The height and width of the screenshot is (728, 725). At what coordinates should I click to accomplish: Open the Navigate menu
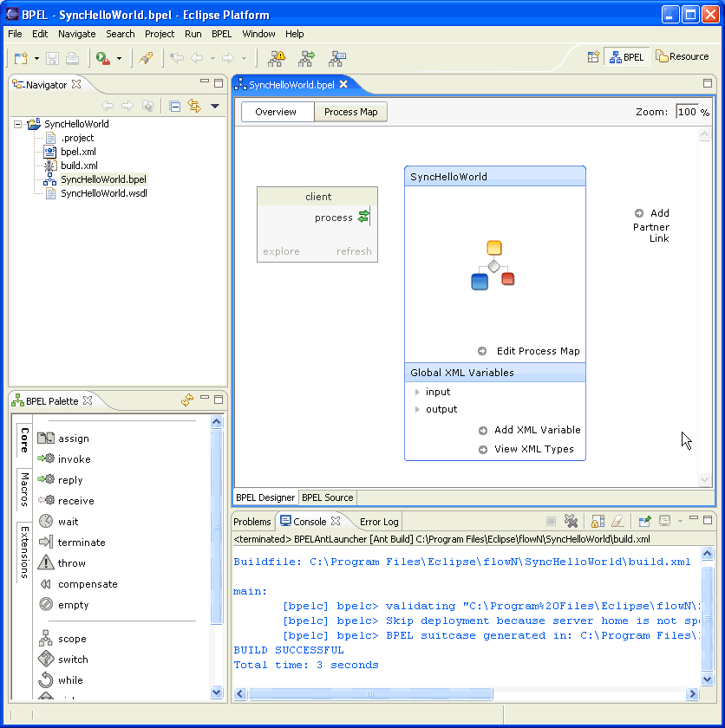click(76, 34)
